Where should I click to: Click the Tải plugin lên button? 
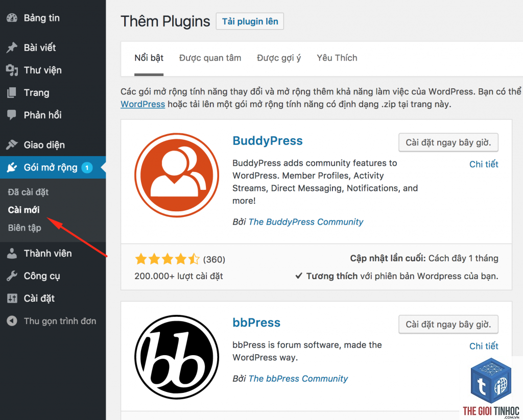click(250, 21)
